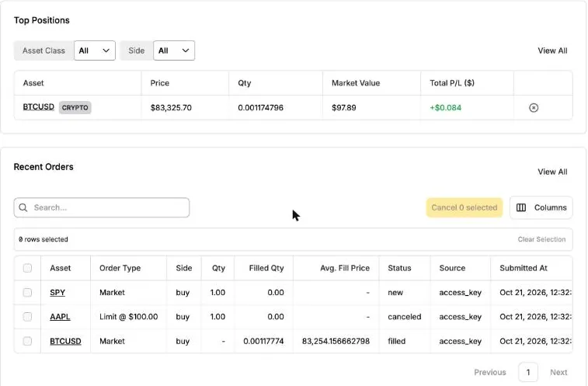Select page 1 in the pagination
The width and height of the screenshot is (588, 386).
pyautogui.click(x=528, y=372)
